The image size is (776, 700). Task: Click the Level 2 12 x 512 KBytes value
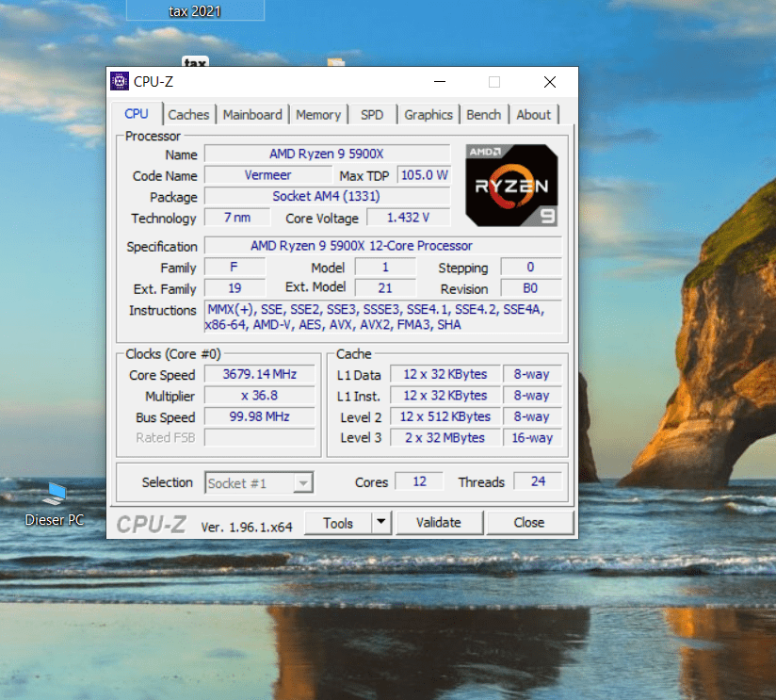click(445, 416)
